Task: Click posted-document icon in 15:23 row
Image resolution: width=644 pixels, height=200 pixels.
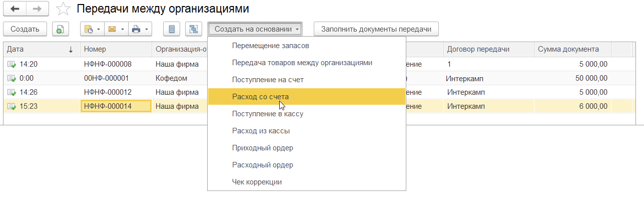Action: click(12, 106)
